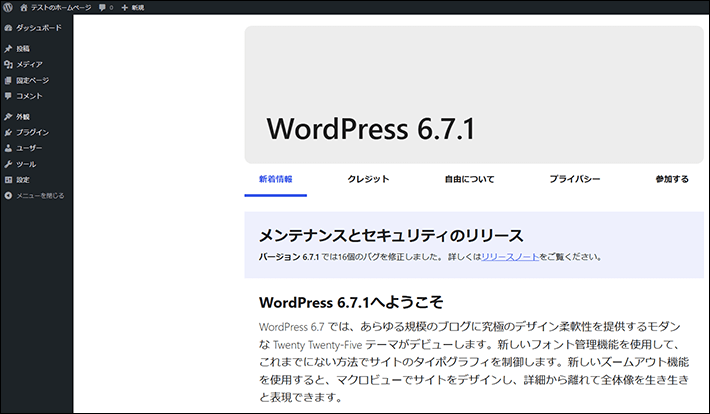Click the 固定ページ pages icon
Image resolution: width=710 pixels, height=414 pixels.
[8, 80]
